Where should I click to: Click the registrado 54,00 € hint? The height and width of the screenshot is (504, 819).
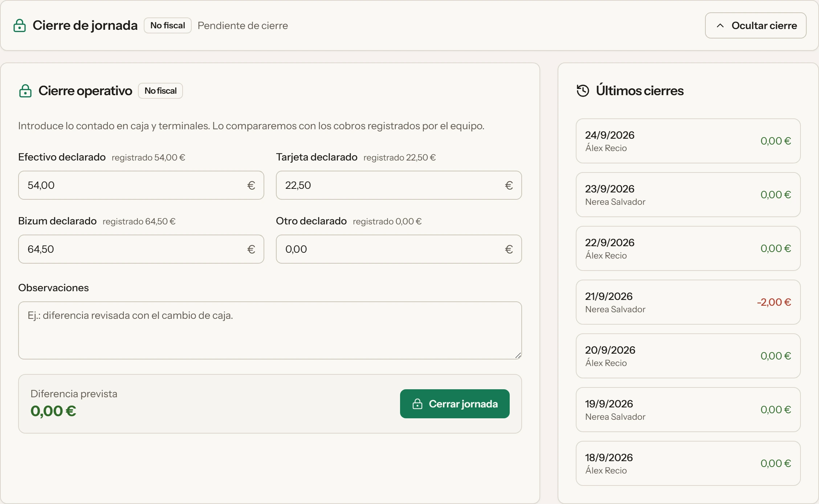[148, 158]
